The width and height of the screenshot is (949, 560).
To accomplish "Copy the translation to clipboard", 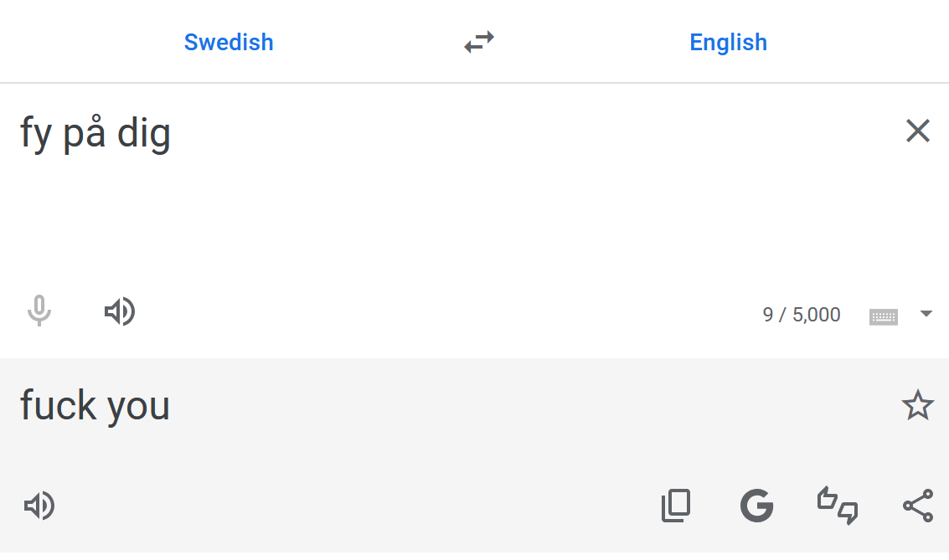I will tap(676, 506).
